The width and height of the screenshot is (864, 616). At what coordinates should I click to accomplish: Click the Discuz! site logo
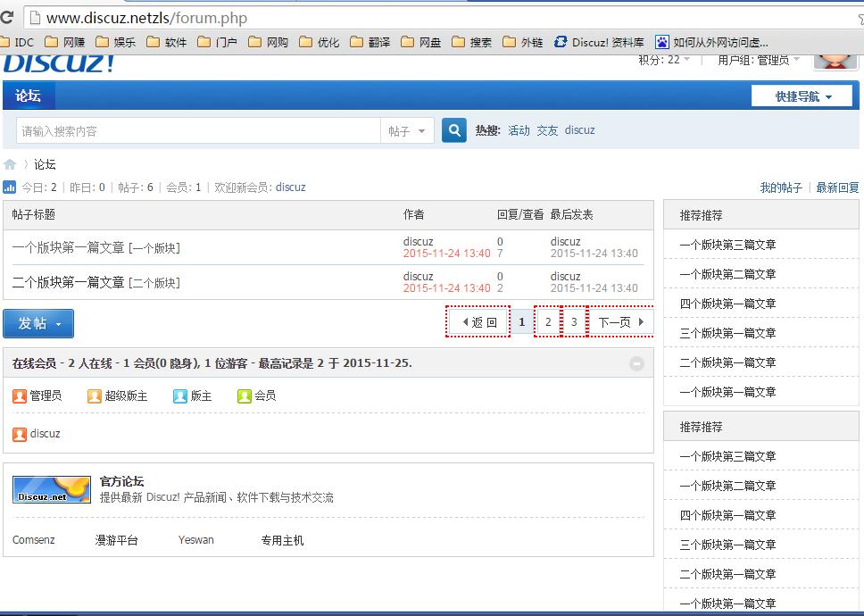click(60, 63)
